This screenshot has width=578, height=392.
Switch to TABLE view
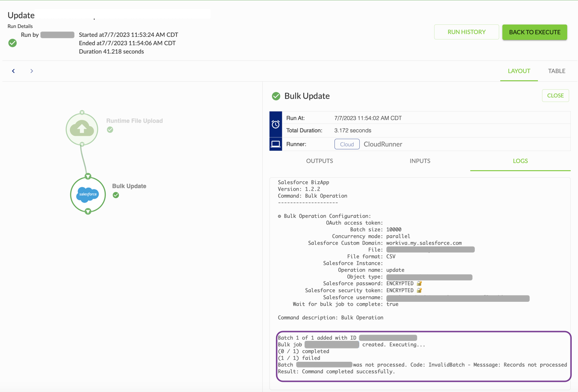(x=556, y=71)
